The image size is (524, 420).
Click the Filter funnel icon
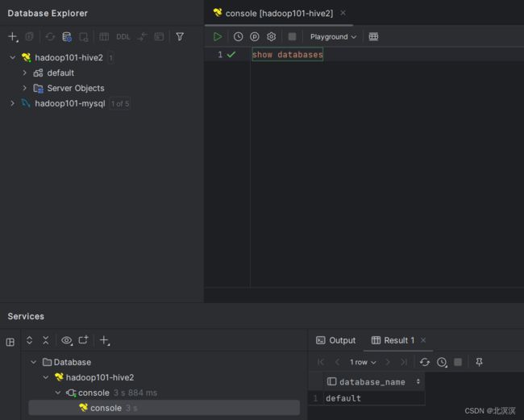[x=180, y=36]
